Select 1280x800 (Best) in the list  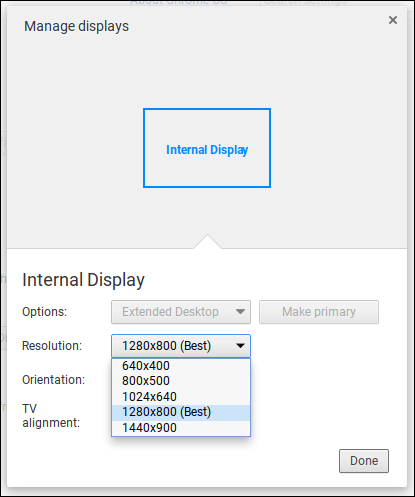[181, 412]
